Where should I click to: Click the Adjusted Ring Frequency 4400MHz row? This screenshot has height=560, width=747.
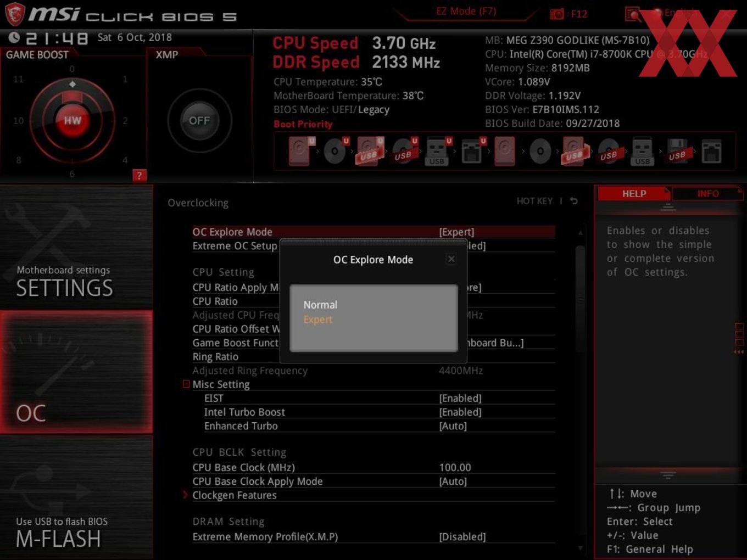[374, 371]
